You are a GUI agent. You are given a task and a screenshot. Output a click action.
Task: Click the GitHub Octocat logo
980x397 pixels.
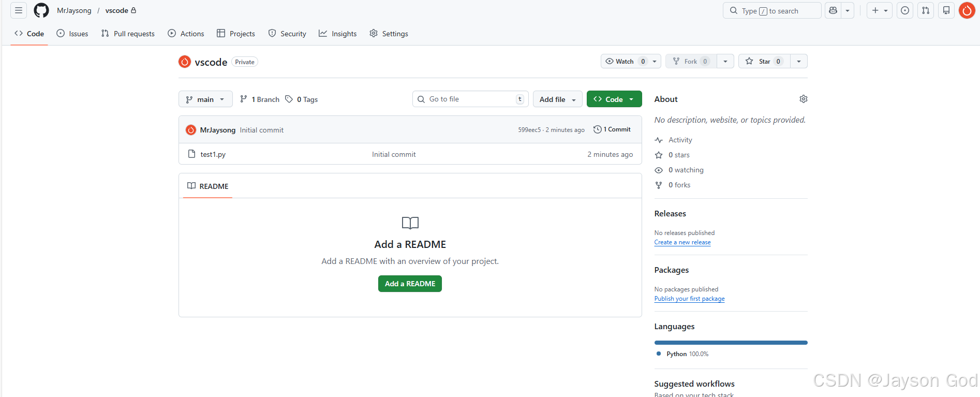(x=41, y=10)
